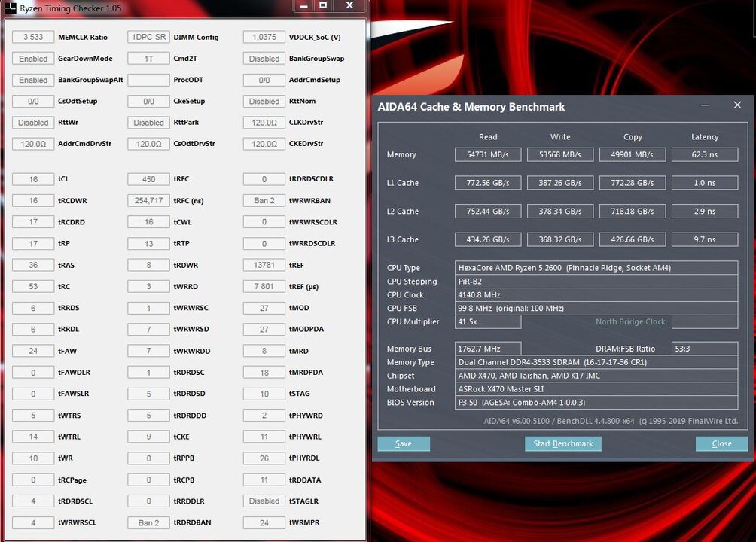This screenshot has width=756, height=542.
Task: Click the tSTAGLR Disabled field
Action: (264, 501)
